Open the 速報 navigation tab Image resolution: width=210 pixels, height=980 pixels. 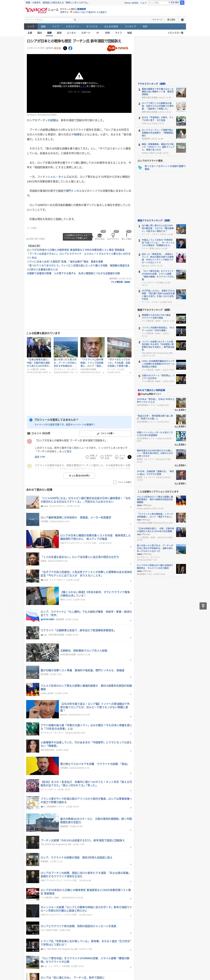[x=43, y=27]
